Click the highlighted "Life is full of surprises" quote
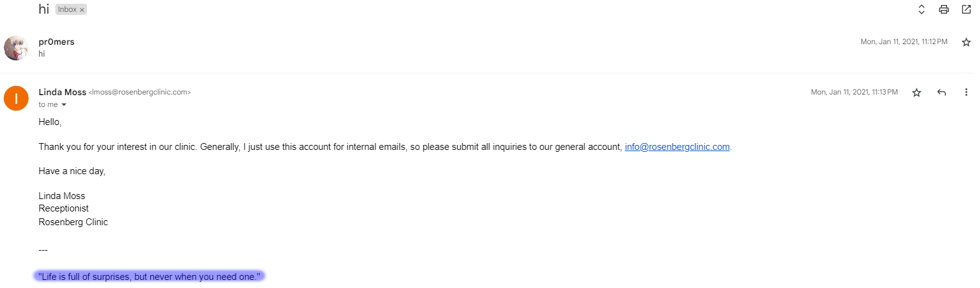The height and width of the screenshot is (288, 980). click(149, 276)
